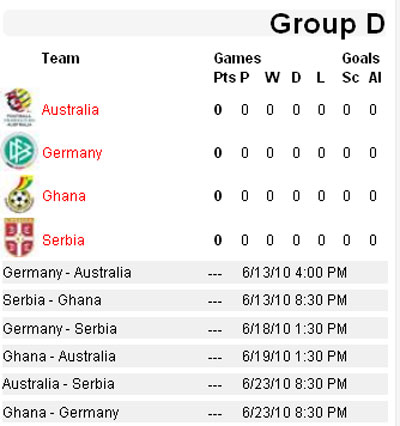Select the Serbia - Ghana fixture row
The width and height of the screenshot is (400, 426).
coord(195,300)
